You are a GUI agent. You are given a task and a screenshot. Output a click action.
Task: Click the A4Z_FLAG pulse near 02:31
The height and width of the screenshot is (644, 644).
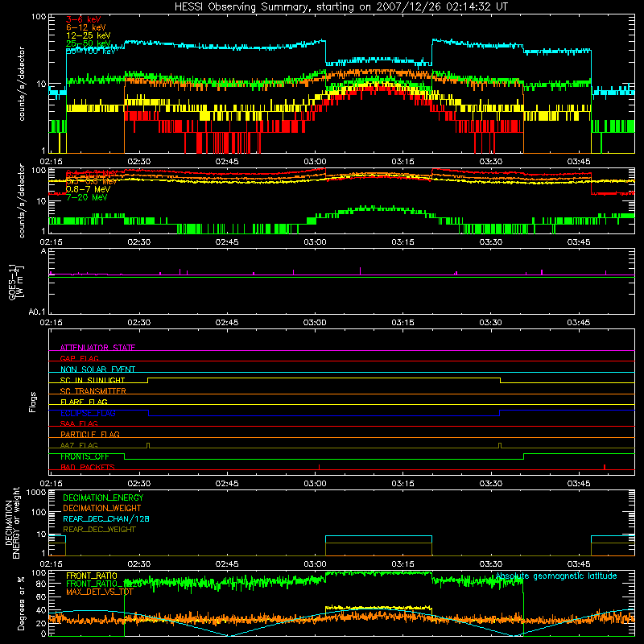click(148, 446)
